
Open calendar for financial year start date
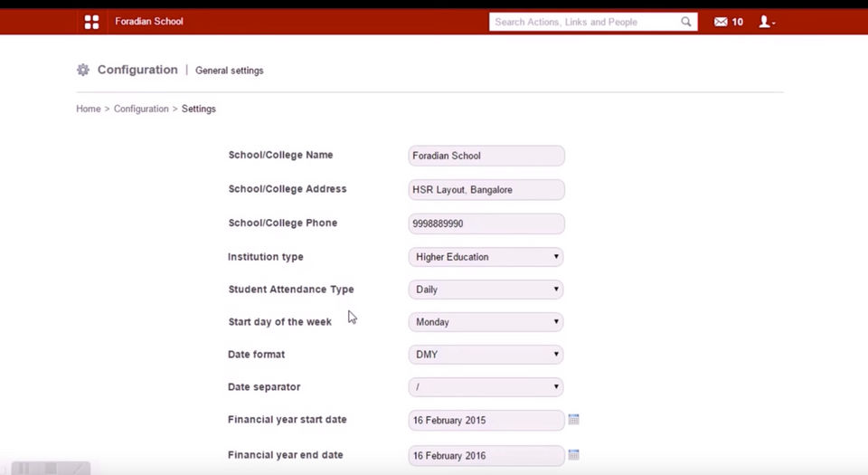click(573, 420)
